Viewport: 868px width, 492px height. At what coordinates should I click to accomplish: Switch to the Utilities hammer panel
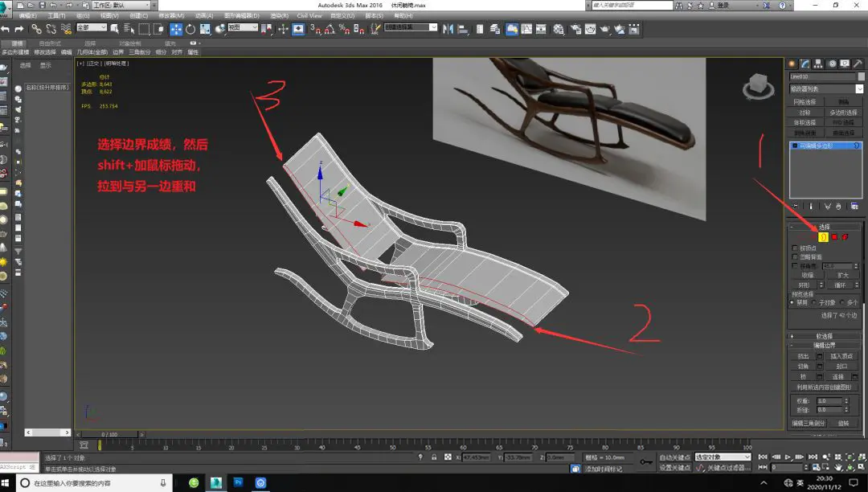tap(857, 64)
